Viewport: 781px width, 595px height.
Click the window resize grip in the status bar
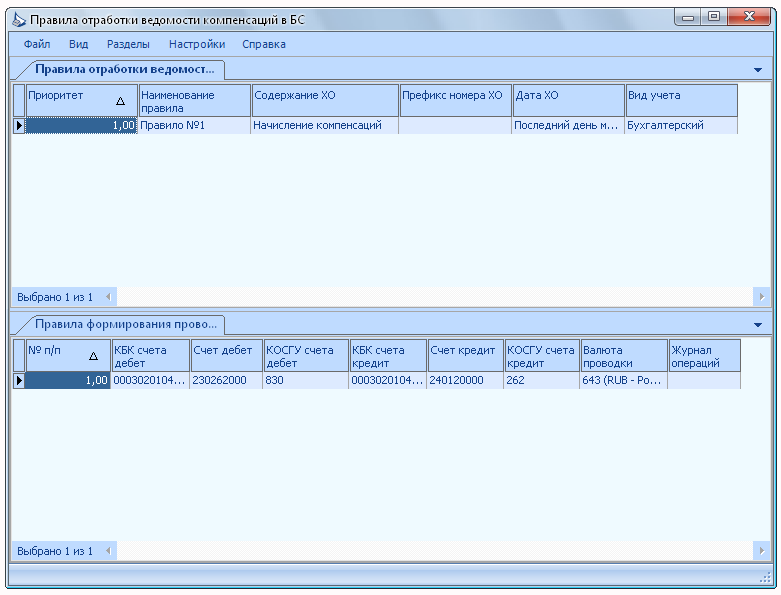765,578
